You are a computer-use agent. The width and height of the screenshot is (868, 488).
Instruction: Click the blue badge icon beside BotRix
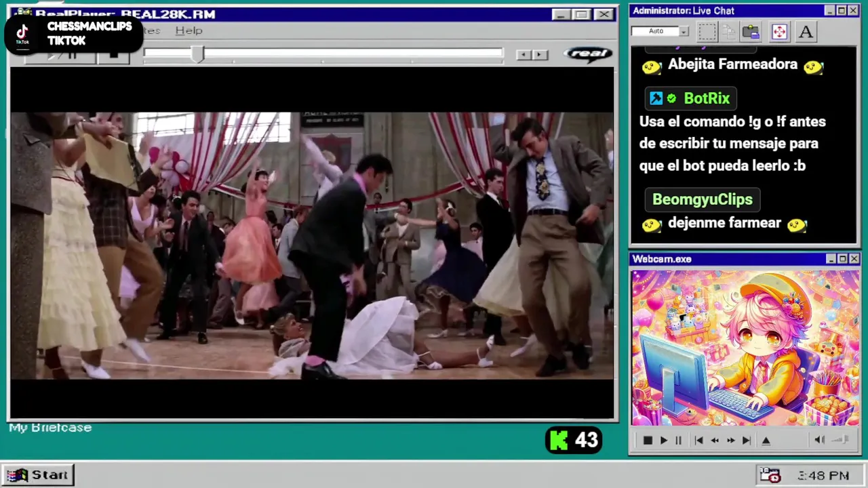coord(656,99)
